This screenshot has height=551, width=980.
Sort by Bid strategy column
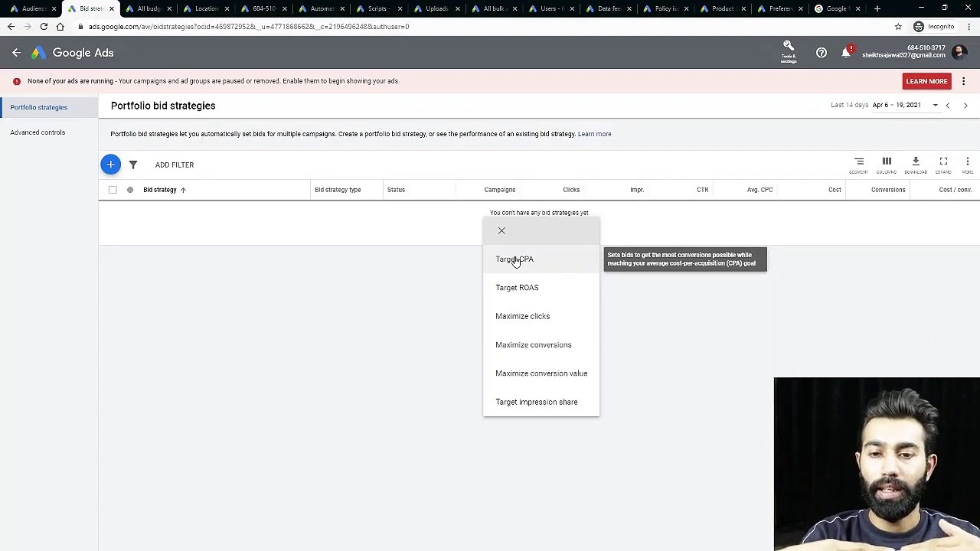coord(160,190)
